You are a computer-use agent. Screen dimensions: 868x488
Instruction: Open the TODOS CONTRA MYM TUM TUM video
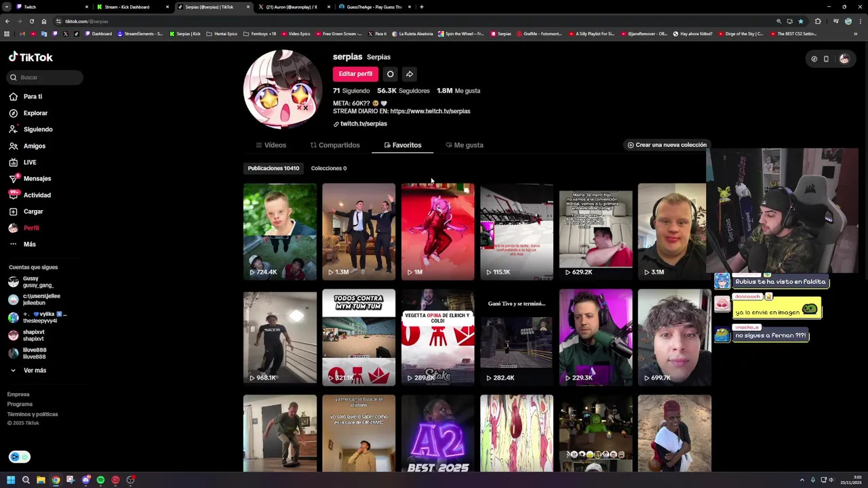(359, 338)
